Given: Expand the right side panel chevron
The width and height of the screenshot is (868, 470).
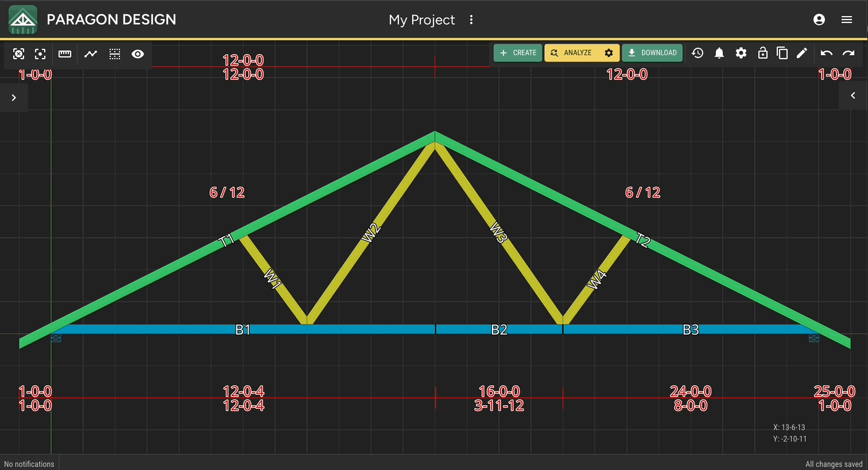Looking at the screenshot, I should tap(853, 95).
